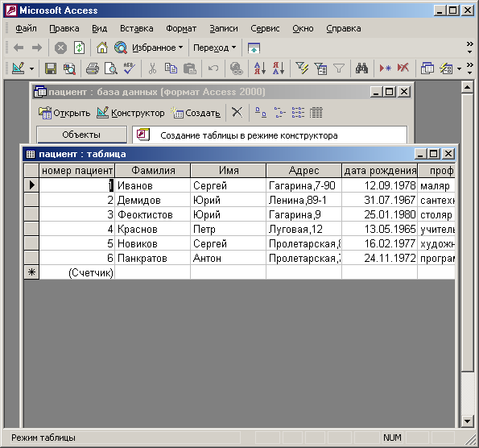Click Filter by Selection icon
The width and height of the screenshot is (479, 448).
[302, 68]
